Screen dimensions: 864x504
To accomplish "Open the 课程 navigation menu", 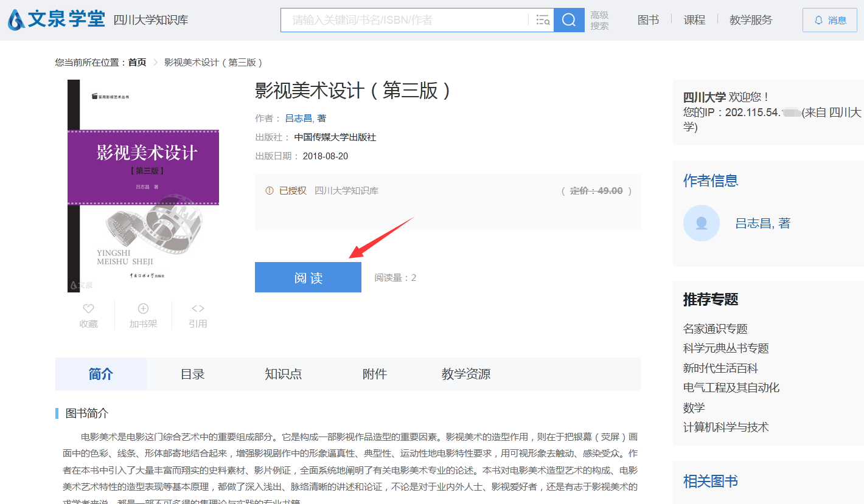I will 694,20.
